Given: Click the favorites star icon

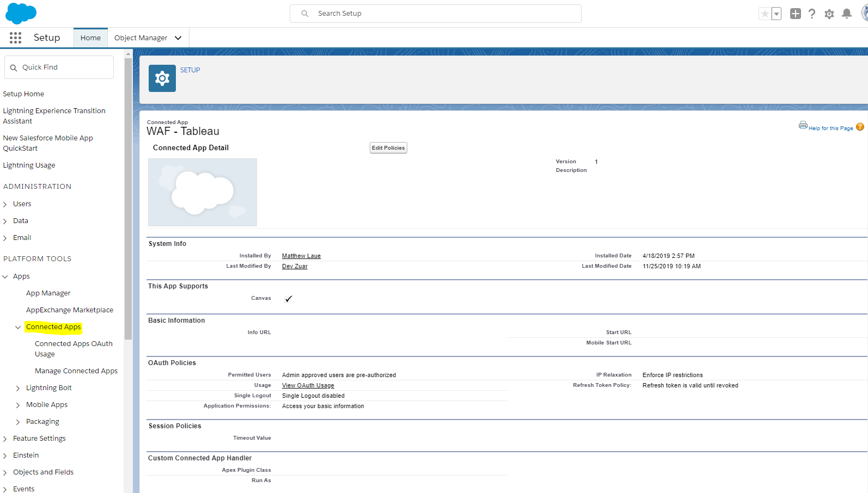Looking at the screenshot, I should click(765, 14).
